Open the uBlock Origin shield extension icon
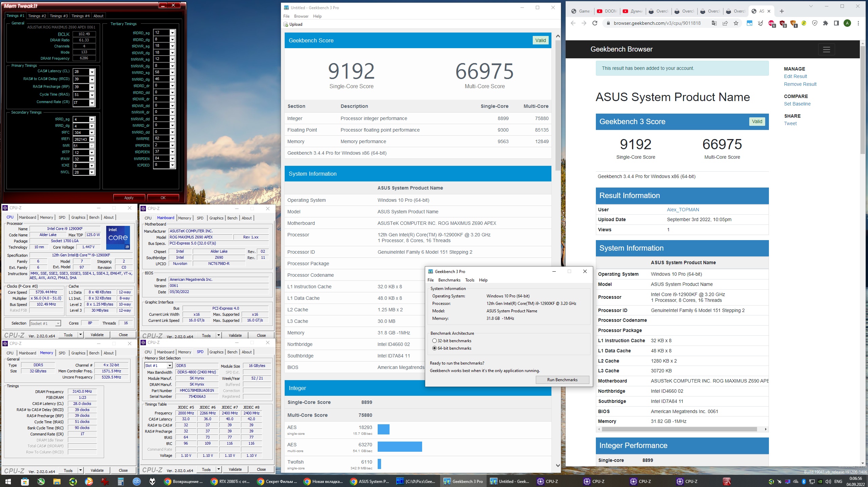 pyautogui.click(x=783, y=23)
